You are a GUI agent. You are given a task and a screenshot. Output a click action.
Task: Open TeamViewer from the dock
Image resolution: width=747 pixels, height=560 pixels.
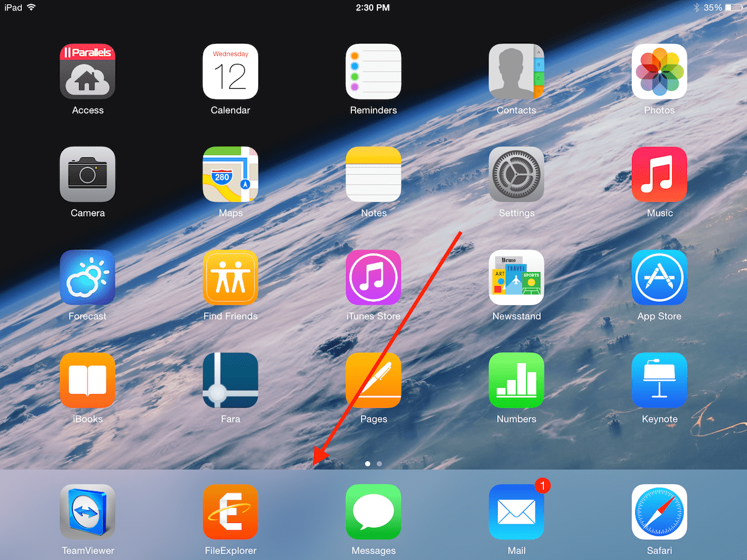[88, 512]
